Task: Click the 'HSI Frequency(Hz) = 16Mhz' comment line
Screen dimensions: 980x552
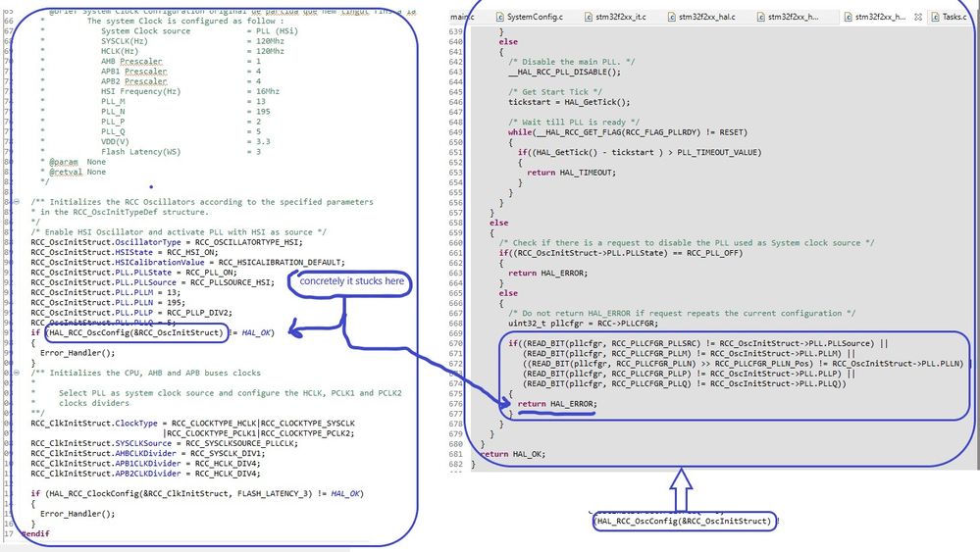Action: [x=190, y=91]
